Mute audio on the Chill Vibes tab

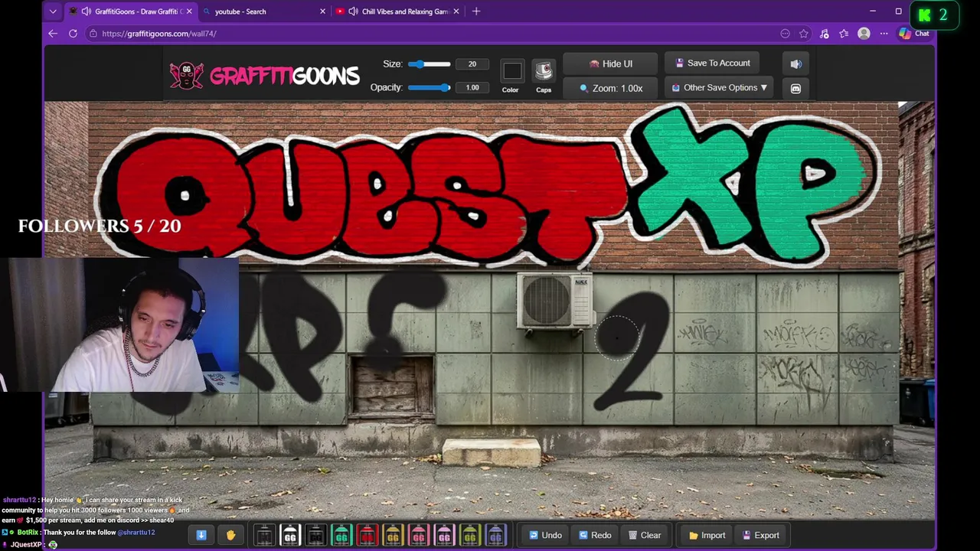tap(353, 11)
